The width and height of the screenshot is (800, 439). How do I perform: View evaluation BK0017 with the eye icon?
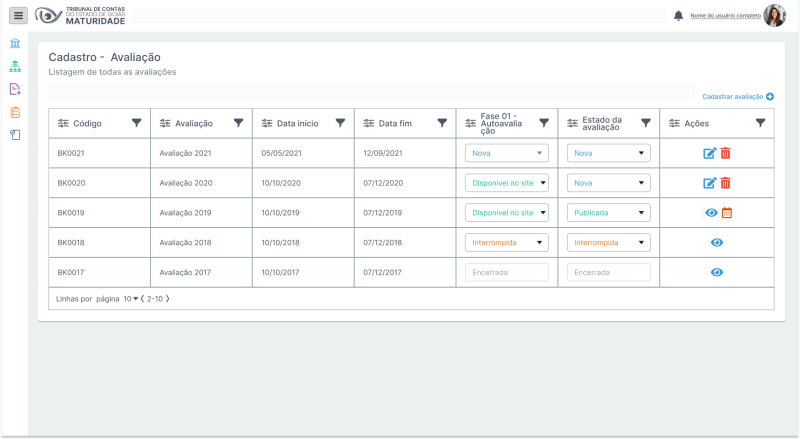click(x=717, y=273)
